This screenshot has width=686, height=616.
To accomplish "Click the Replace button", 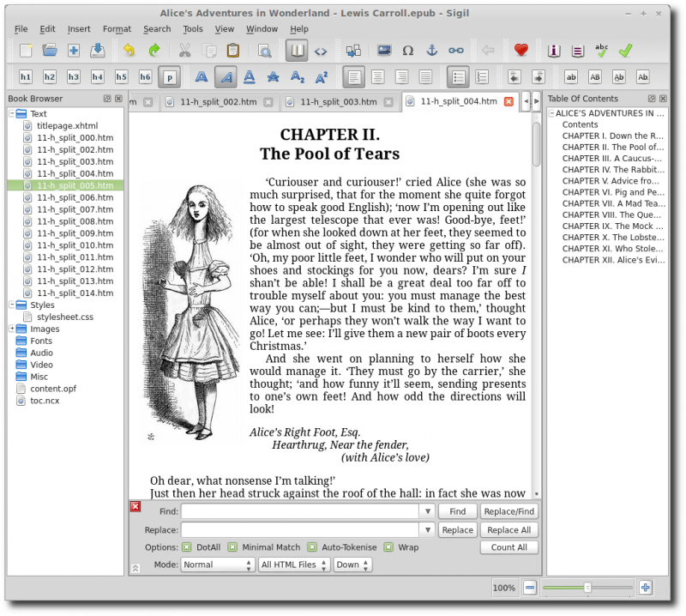I will 458,529.
